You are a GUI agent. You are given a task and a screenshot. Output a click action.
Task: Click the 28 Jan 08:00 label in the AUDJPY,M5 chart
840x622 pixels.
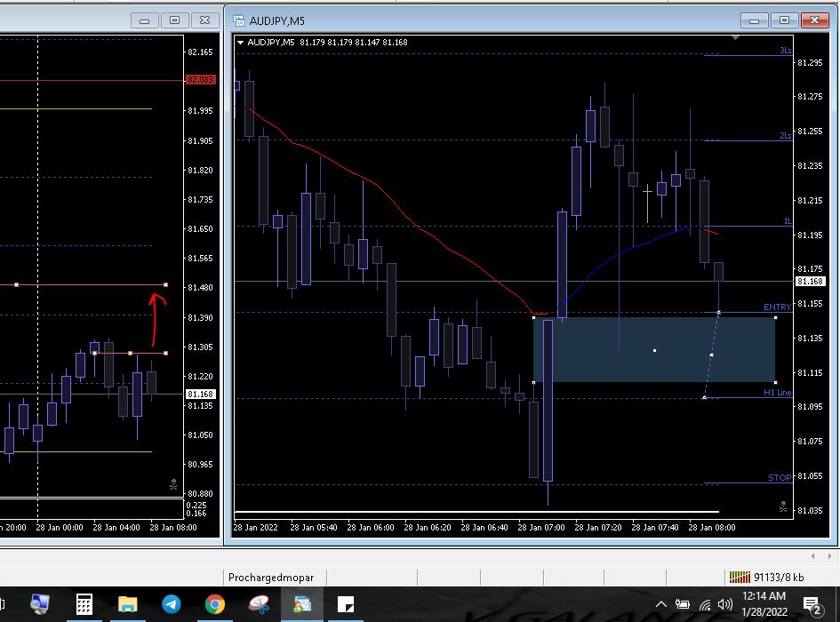tap(711, 527)
